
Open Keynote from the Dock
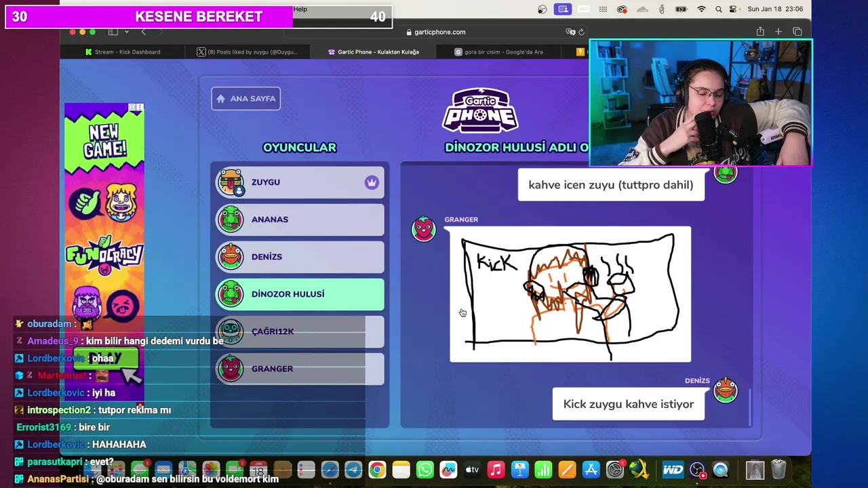point(519,470)
